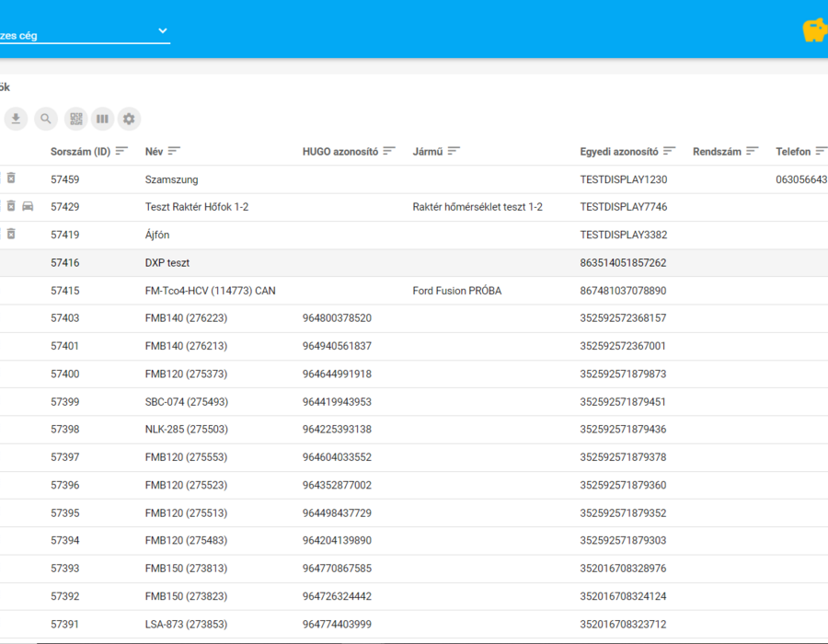Image resolution: width=828 pixels, height=644 pixels.
Task: Select SBC-074 (275493) row name
Action: pyautogui.click(x=187, y=402)
